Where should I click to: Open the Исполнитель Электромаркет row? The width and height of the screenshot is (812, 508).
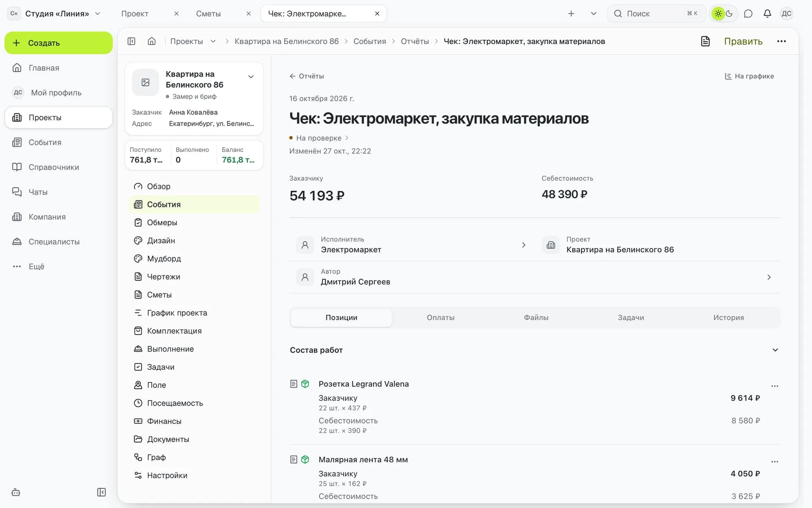coord(412,245)
